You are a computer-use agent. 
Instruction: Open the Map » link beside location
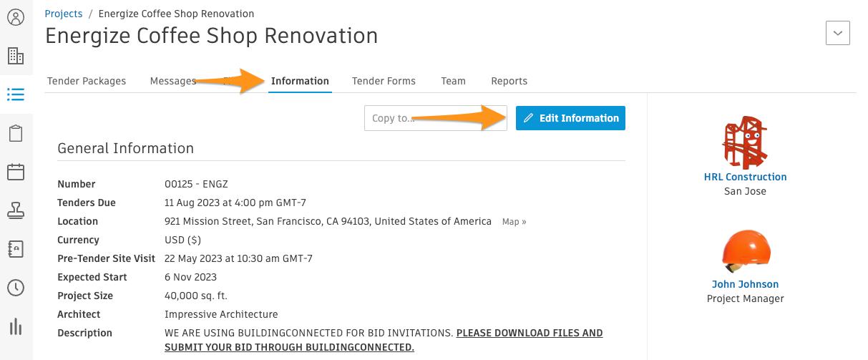coord(514,222)
